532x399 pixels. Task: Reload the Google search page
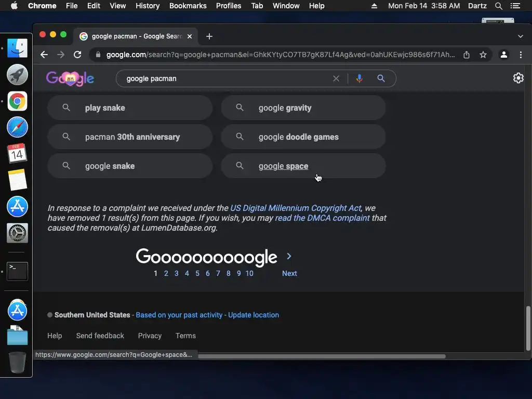77,55
